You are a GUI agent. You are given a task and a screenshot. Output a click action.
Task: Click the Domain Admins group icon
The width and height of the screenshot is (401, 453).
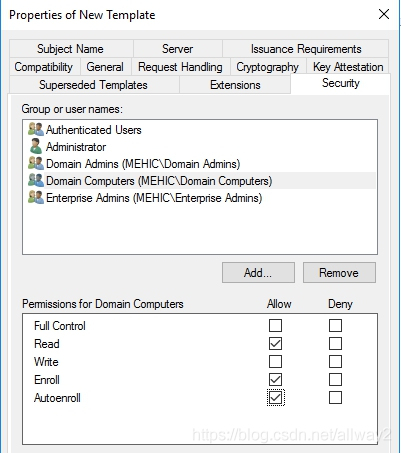pyautogui.click(x=36, y=163)
